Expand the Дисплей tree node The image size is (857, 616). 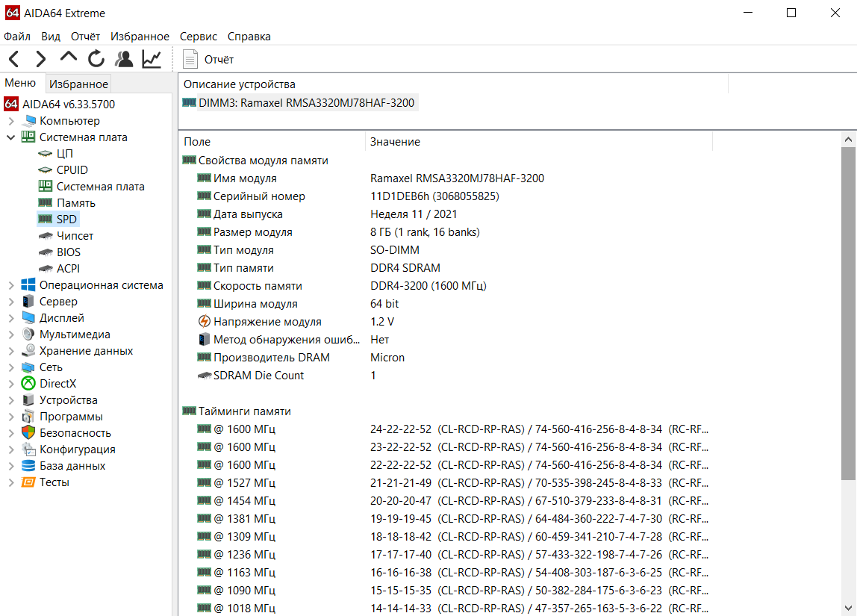[x=11, y=317]
